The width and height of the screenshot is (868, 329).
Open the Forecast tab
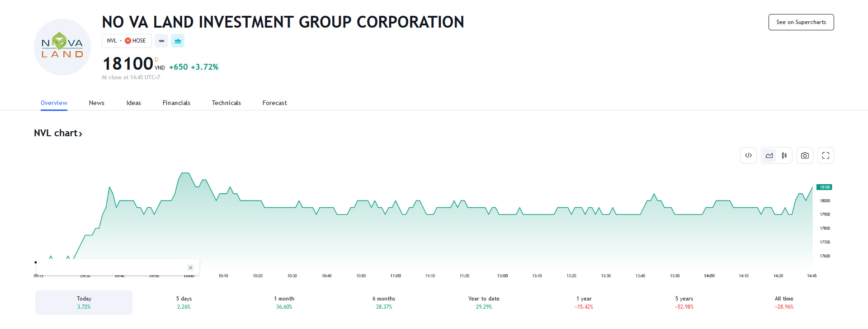pos(274,103)
